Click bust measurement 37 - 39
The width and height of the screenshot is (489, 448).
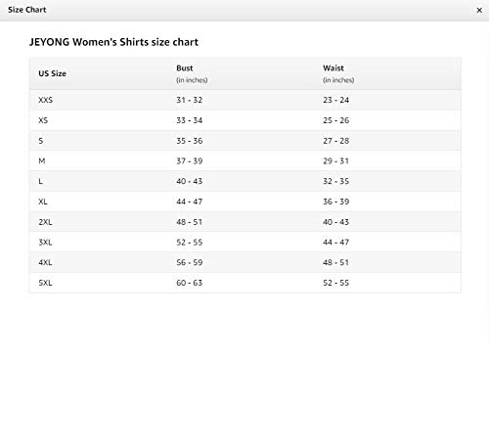click(x=190, y=161)
